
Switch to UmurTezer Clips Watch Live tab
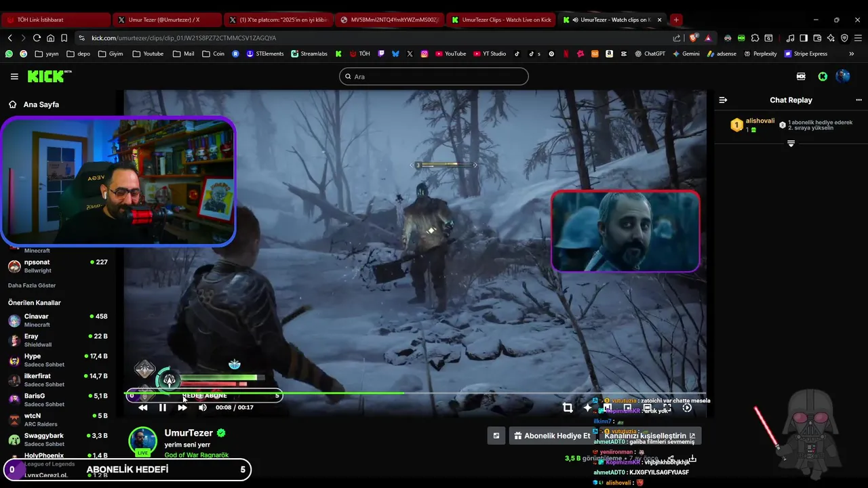(500, 20)
